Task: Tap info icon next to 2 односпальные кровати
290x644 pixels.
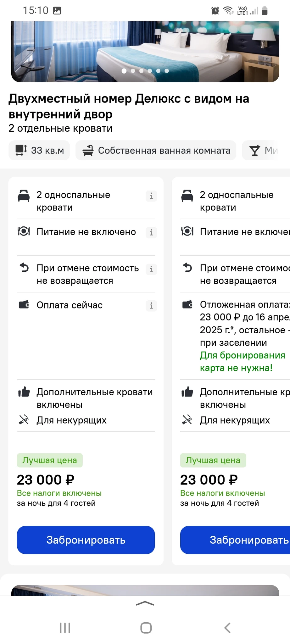Action: 151,196
